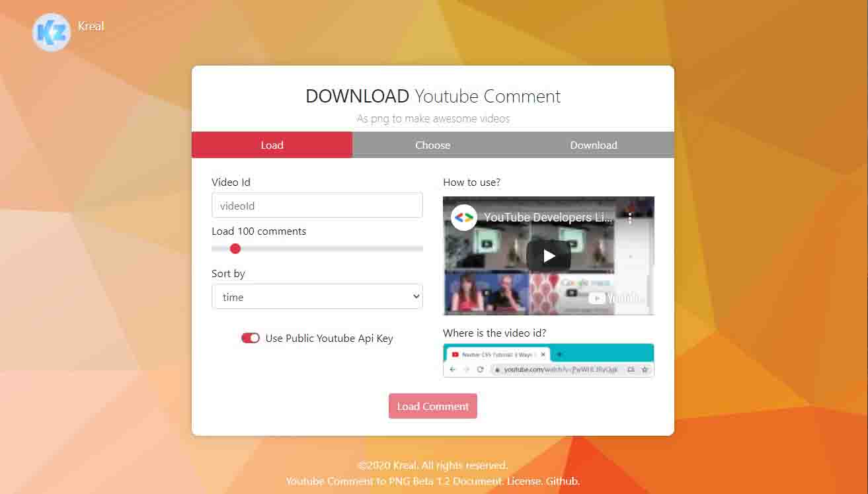The width and height of the screenshot is (868, 494).
Task: Visit the Github link in the footer
Action: pos(562,481)
